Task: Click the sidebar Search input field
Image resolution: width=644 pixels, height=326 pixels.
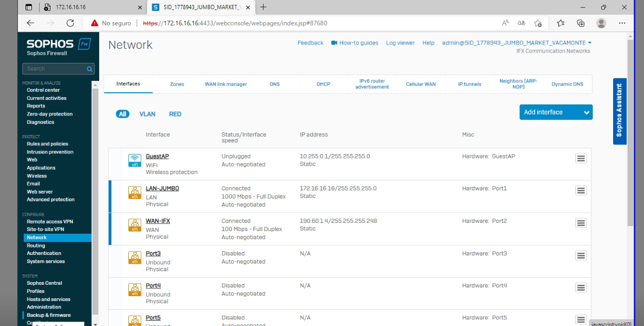Action: (x=54, y=69)
